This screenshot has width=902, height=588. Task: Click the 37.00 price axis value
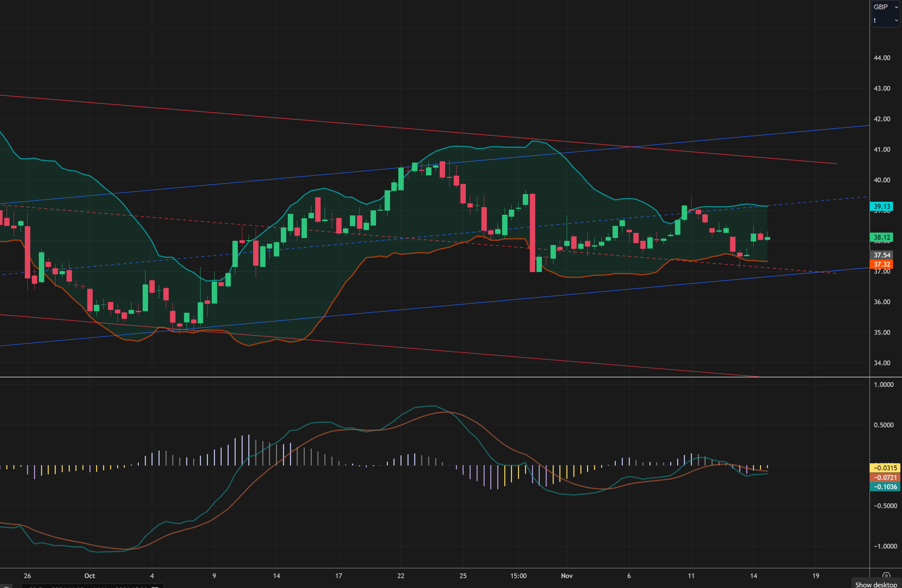[882, 271]
